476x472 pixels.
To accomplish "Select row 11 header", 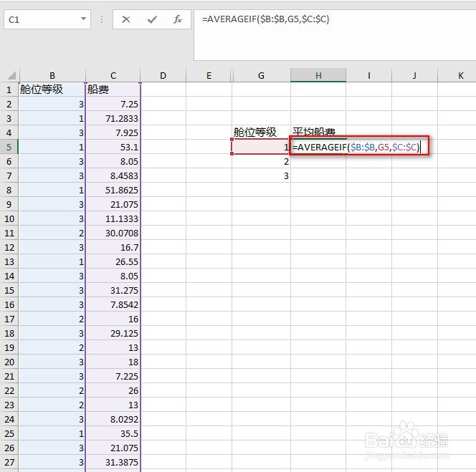I will click(9, 233).
